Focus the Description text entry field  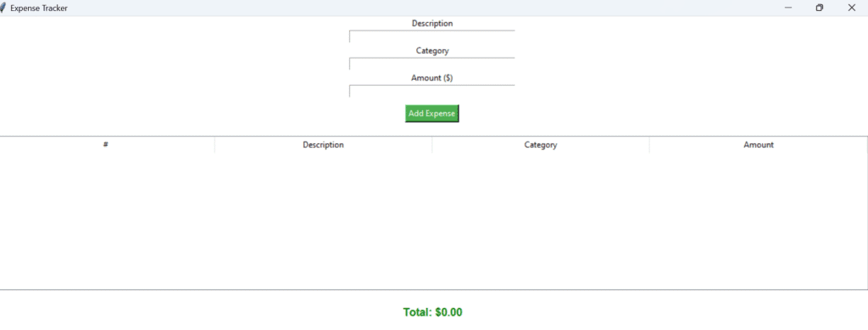(431, 36)
